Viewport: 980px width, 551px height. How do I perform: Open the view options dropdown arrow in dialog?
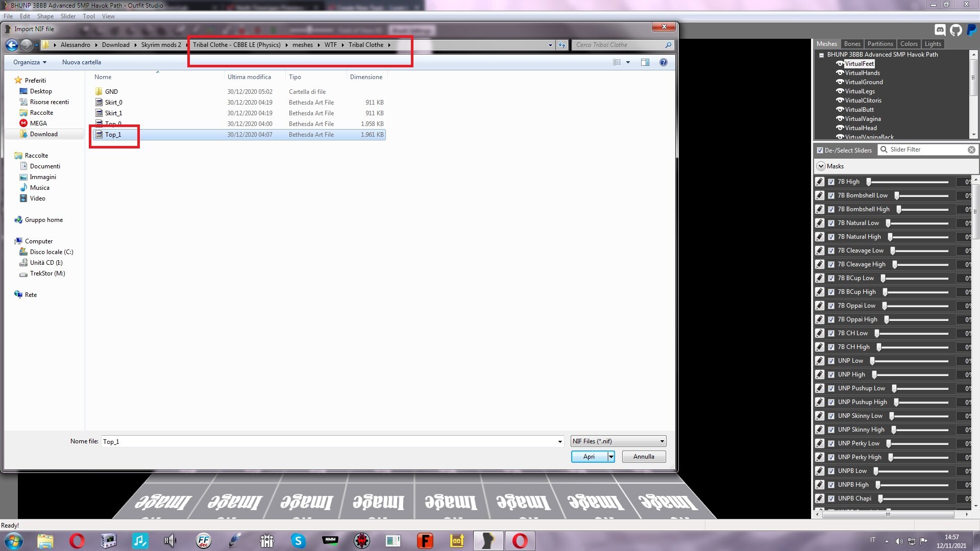coord(628,62)
